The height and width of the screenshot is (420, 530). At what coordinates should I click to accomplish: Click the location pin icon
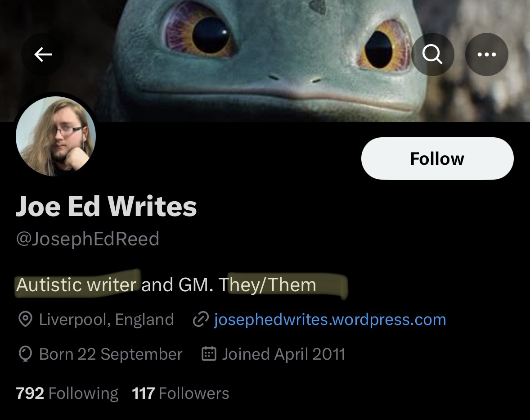click(x=25, y=319)
